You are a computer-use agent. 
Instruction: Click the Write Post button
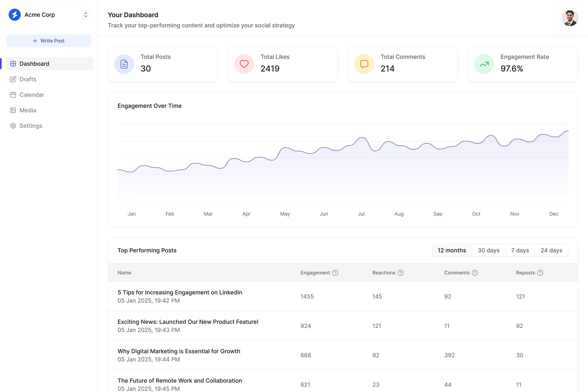[x=49, y=41]
